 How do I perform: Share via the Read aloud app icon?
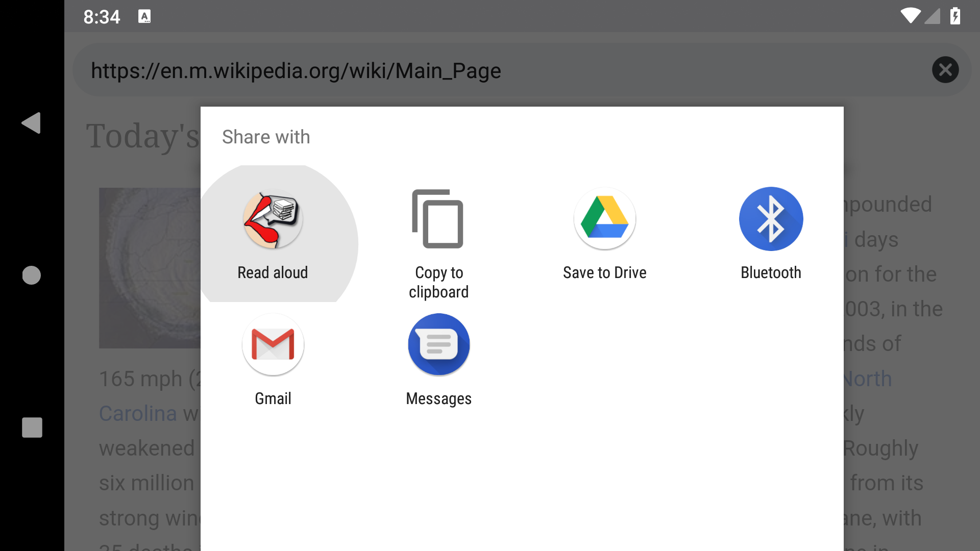(273, 218)
